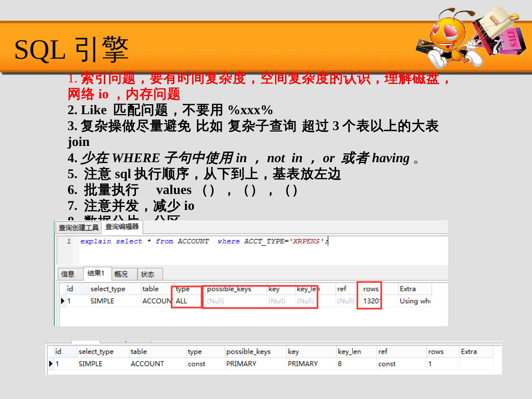Image resolution: width=532 pixels, height=399 pixels.
Task: Select the 13201 rows value cell
Action: (x=371, y=301)
